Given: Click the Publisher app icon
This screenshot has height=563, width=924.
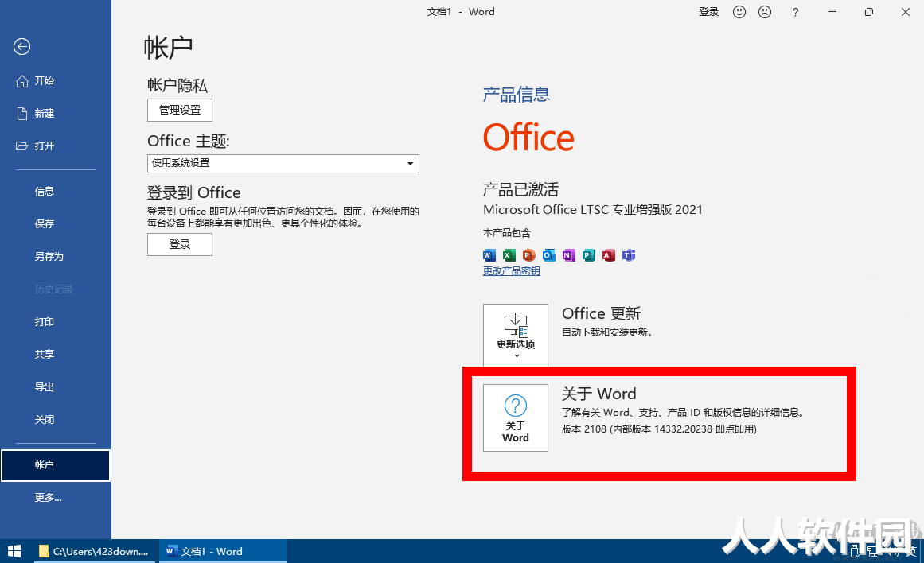Looking at the screenshot, I should pos(589,255).
